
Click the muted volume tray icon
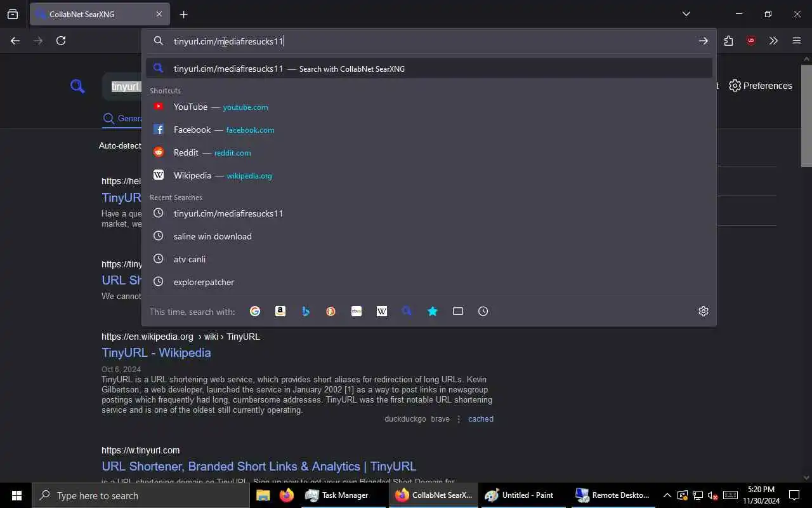click(x=712, y=495)
